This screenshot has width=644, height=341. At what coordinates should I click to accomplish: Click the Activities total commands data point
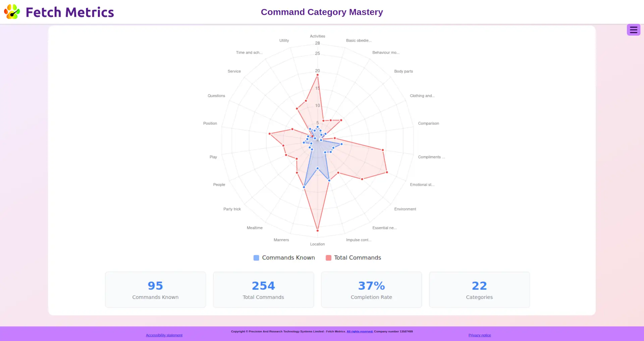(x=318, y=75)
